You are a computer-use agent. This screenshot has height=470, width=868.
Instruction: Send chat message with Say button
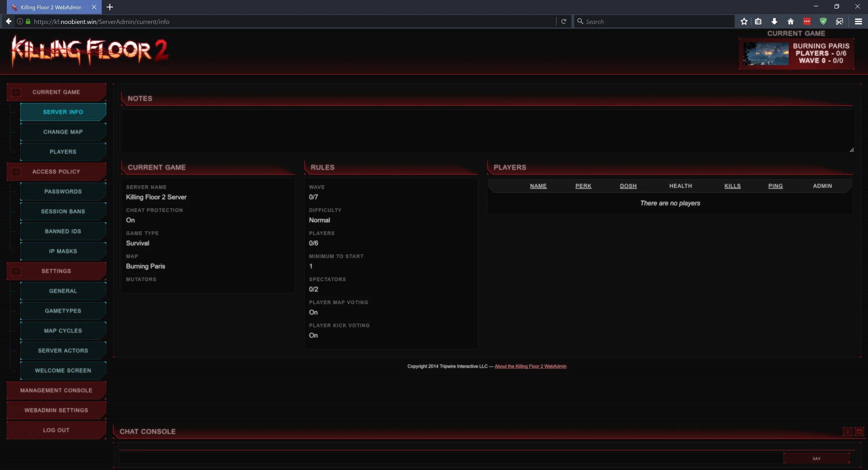pos(816,458)
